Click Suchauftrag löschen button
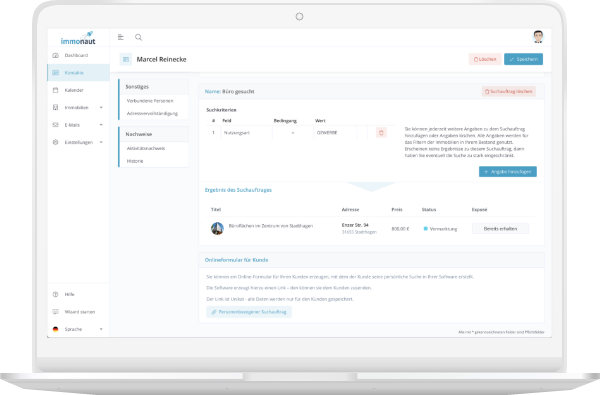Viewport: 600px width, 395px height. (x=509, y=91)
